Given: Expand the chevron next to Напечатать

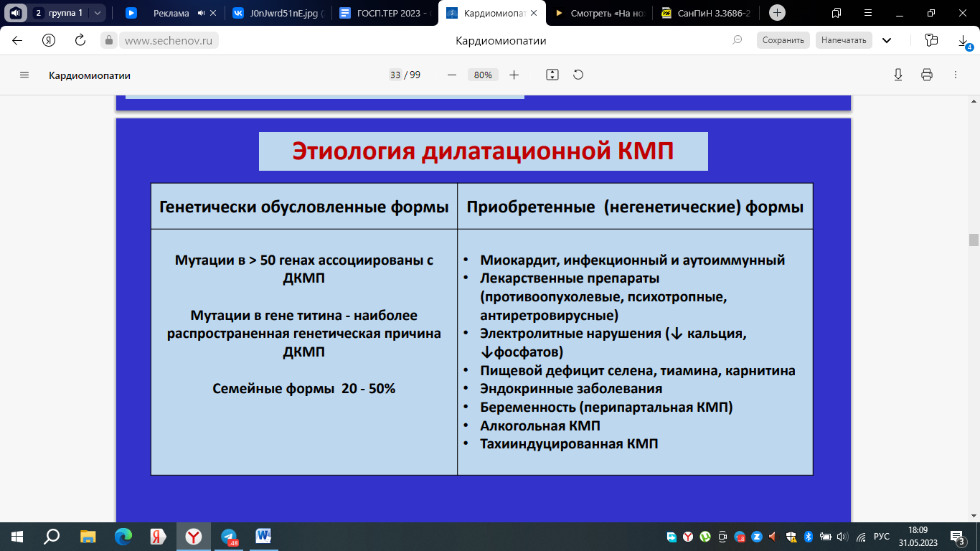Looking at the screenshot, I should (x=887, y=40).
